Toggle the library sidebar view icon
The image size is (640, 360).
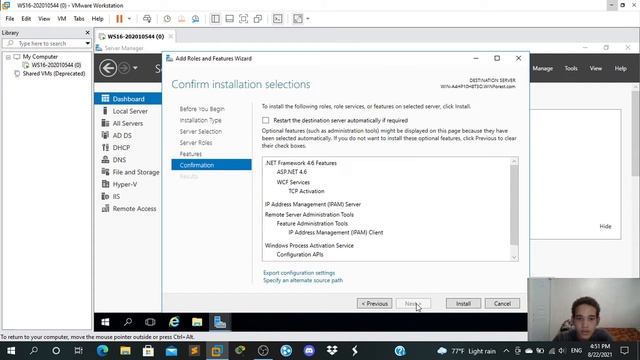[x=215, y=19]
